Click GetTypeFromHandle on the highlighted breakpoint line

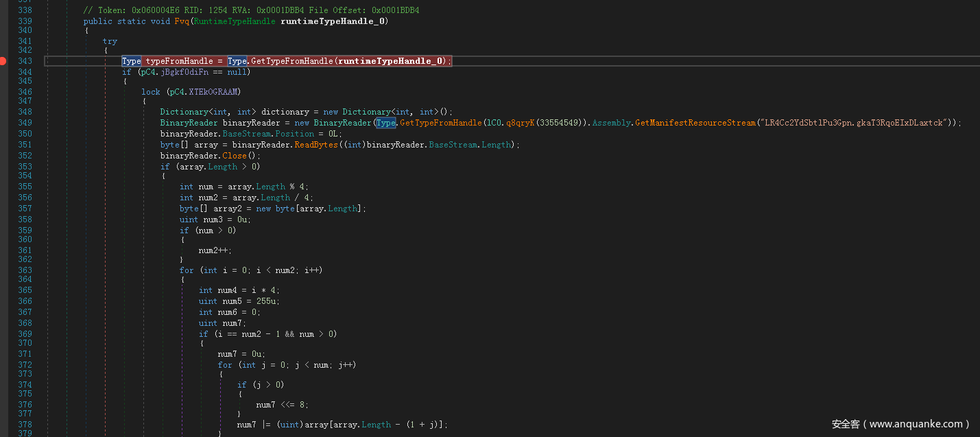[292, 61]
